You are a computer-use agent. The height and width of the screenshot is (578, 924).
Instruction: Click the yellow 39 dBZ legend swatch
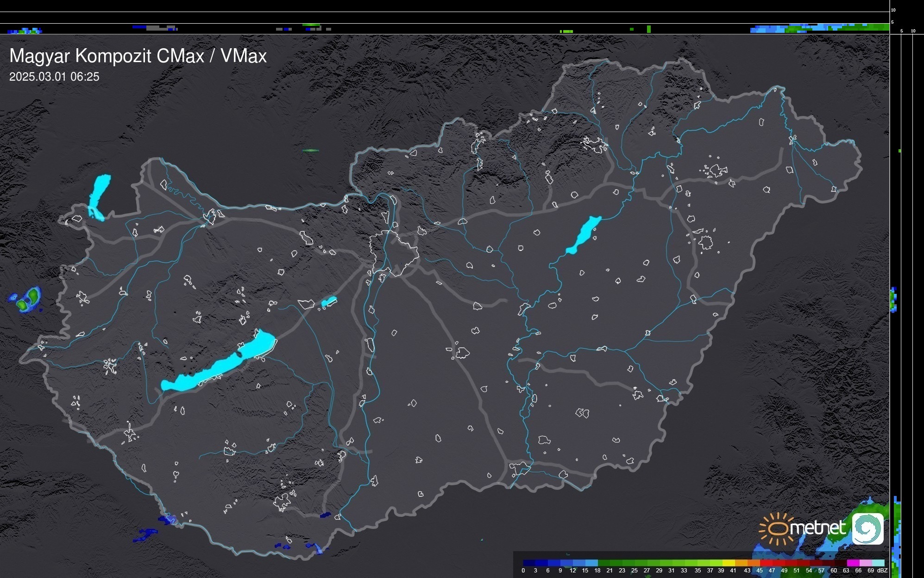(729, 563)
